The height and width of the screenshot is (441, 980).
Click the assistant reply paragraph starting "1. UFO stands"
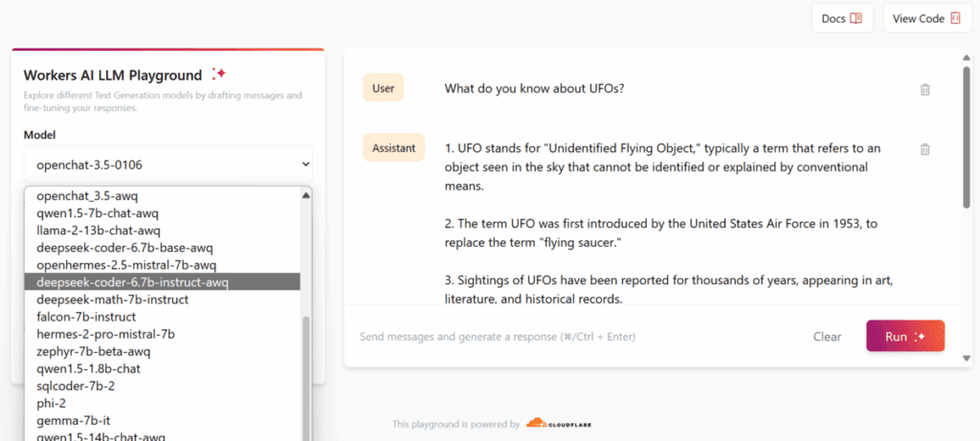tap(662, 166)
